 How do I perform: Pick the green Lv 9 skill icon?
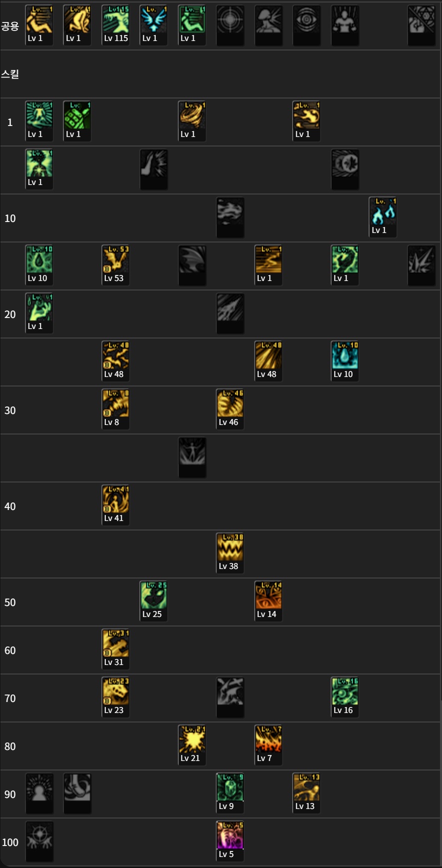(230, 793)
